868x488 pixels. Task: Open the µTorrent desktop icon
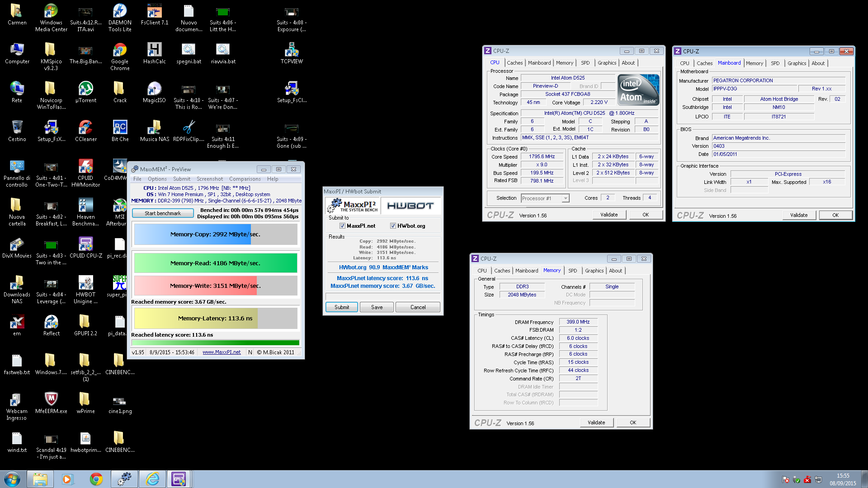pos(85,92)
